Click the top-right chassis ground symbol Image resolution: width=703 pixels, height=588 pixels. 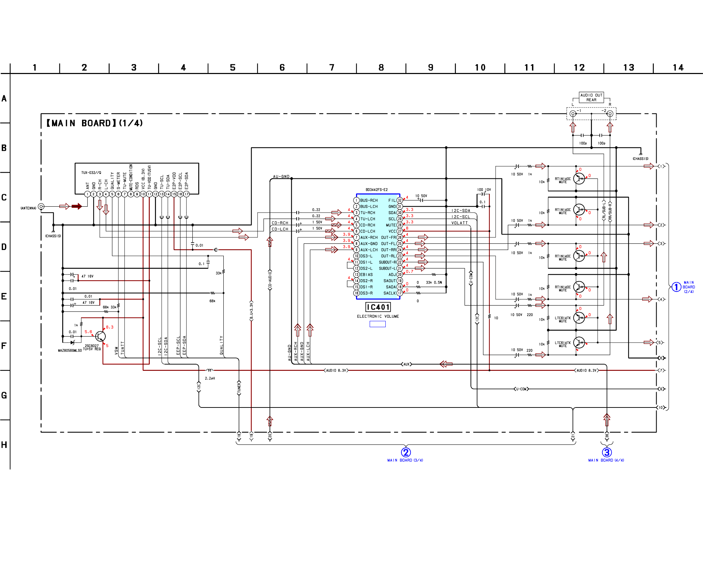point(641,154)
